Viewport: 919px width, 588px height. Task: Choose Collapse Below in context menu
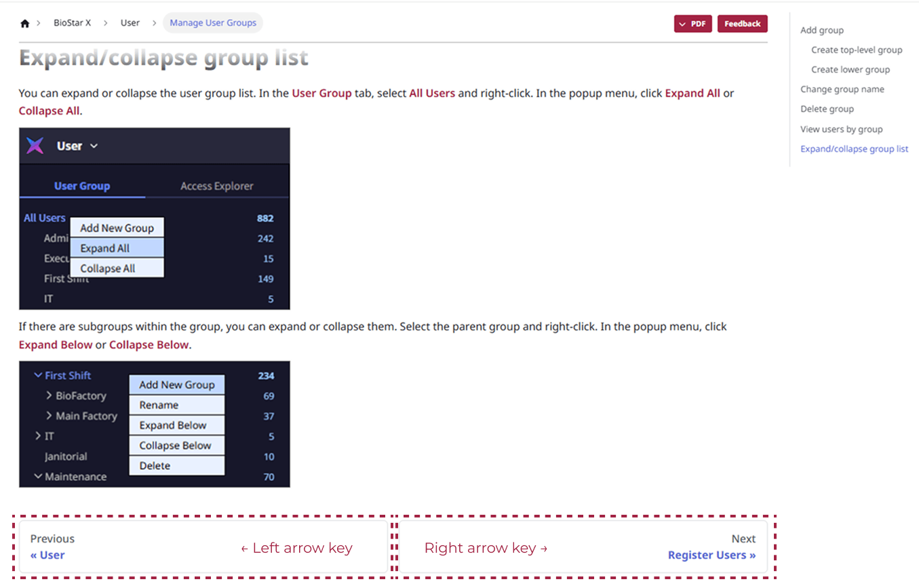click(177, 446)
